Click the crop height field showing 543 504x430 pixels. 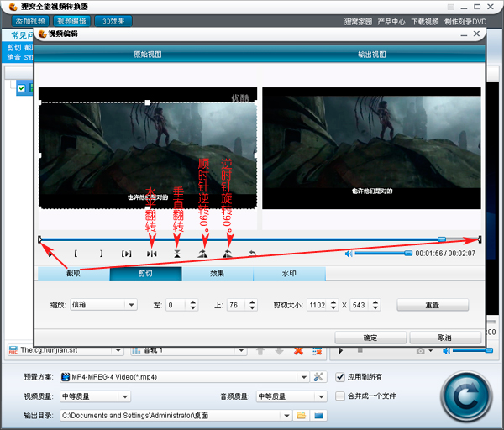pos(359,305)
